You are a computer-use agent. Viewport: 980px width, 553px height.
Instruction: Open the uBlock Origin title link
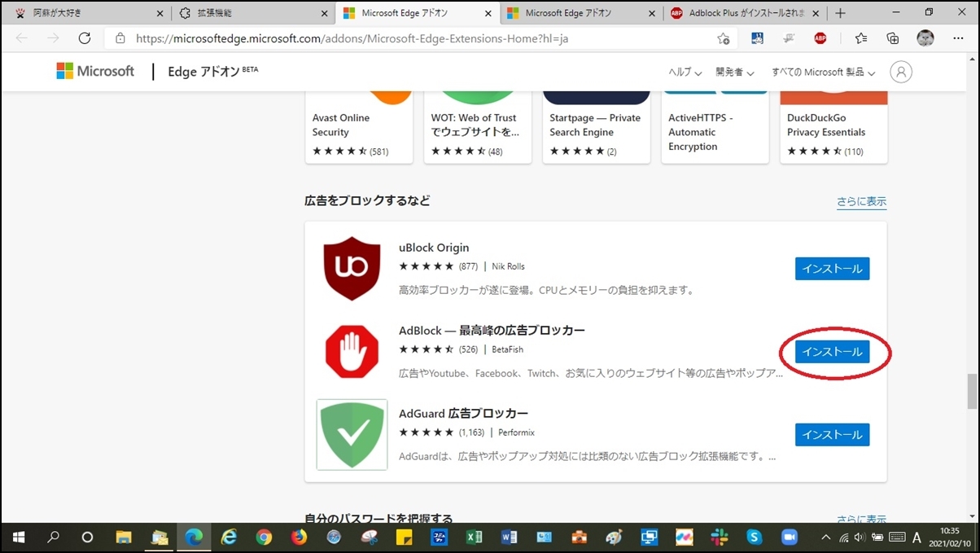(434, 248)
